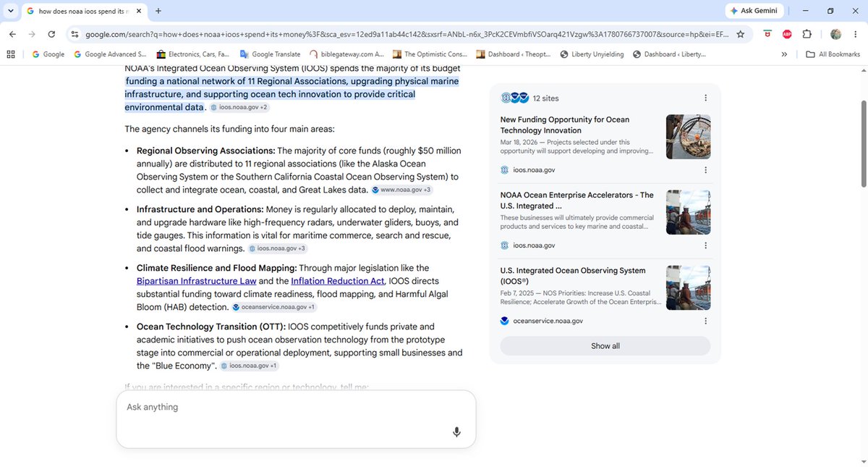Open the Extensions puzzle-piece menu
This screenshot has height=467, width=868.
[x=807, y=34]
